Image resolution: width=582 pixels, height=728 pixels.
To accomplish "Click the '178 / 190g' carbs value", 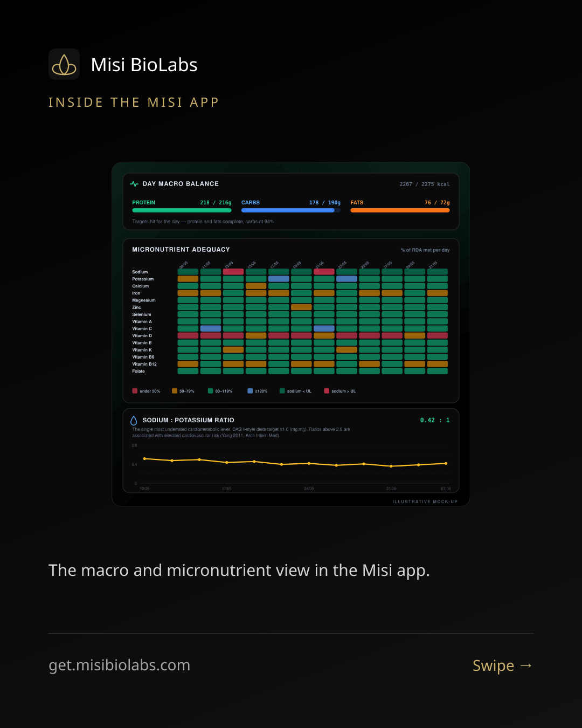I will click(x=325, y=203).
